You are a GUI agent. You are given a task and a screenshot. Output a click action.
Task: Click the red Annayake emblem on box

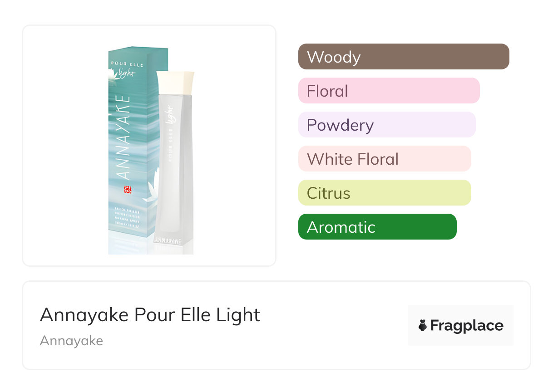click(128, 190)
